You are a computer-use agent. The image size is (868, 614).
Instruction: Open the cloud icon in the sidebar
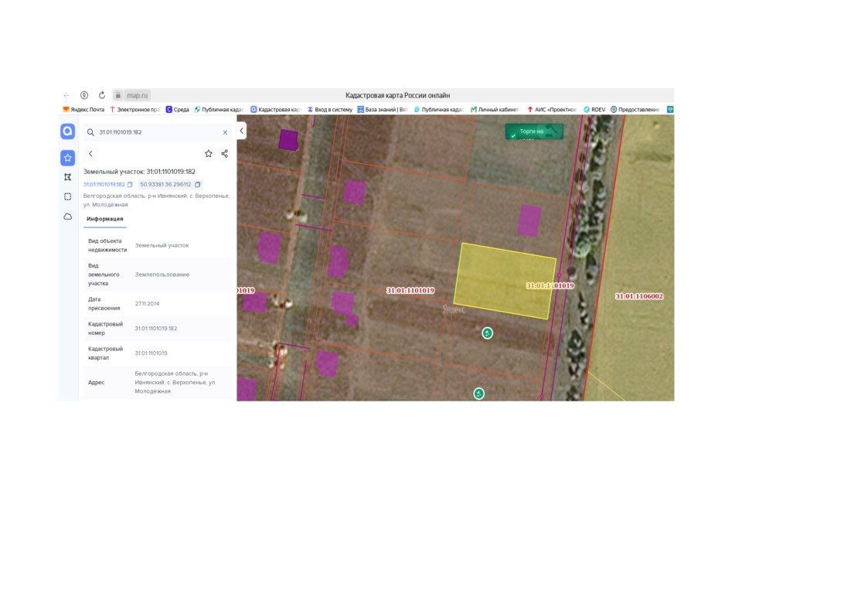(67, 217)
